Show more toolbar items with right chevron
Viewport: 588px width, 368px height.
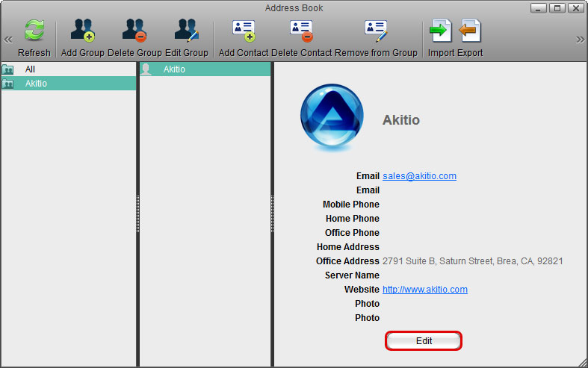[580, 40]
